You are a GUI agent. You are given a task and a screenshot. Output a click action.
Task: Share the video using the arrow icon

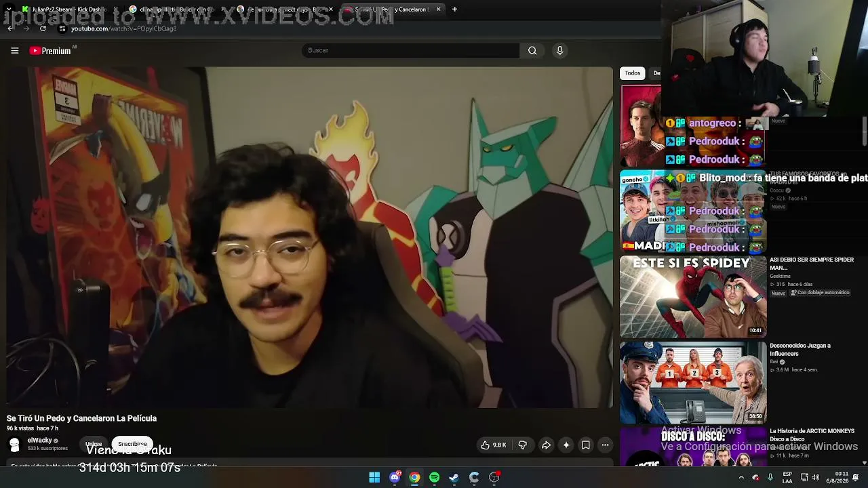[546, 445]
